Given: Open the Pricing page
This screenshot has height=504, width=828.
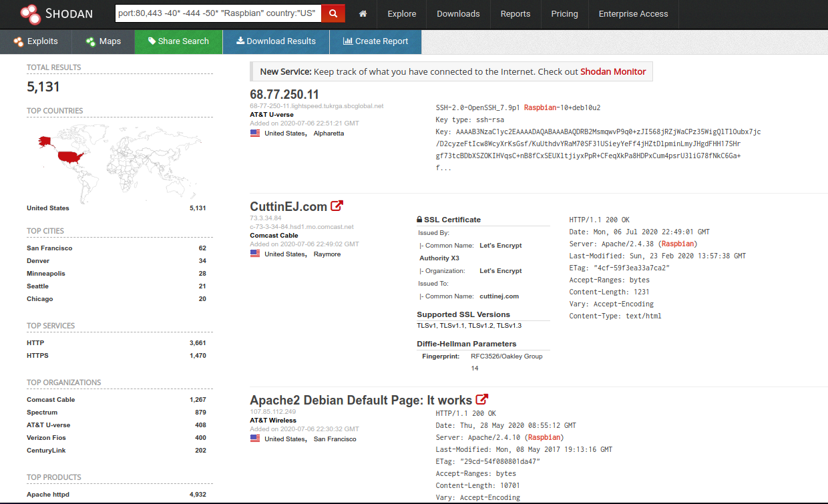Looking at the screenshot, I should (x=564, y=13).
